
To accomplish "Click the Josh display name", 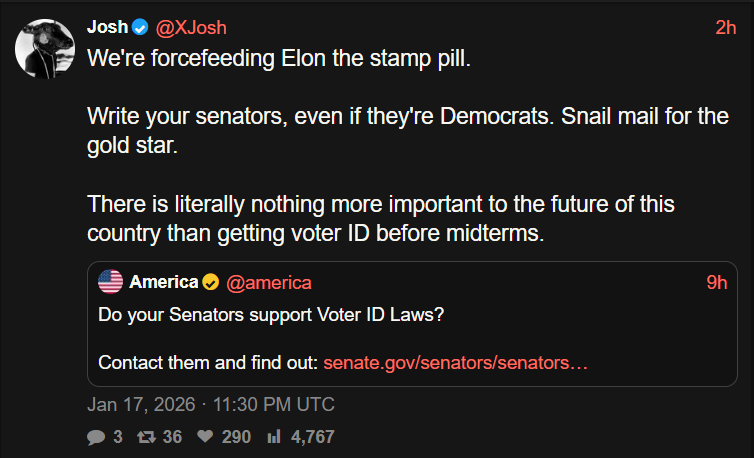I will point(108,27).
